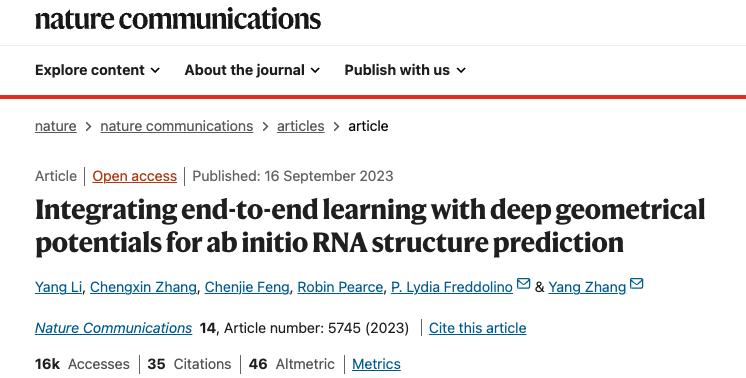Click the article title heading
Screen dimensions: 746x378
[x=370, y=226]
